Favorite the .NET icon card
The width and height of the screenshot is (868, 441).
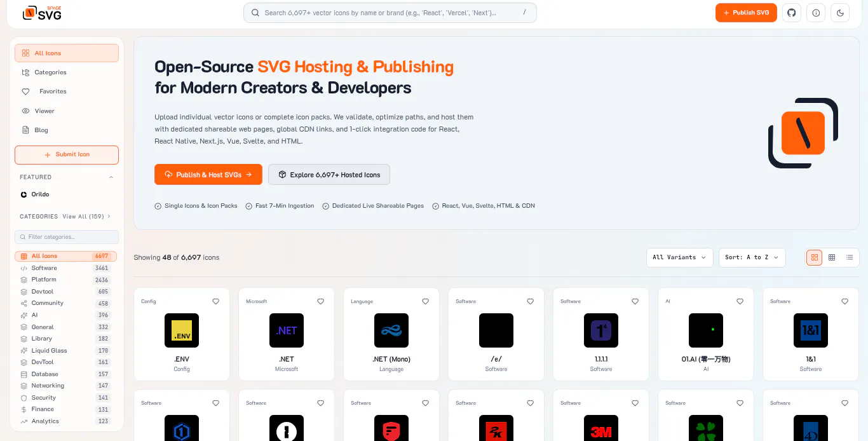tap(321, 301)
